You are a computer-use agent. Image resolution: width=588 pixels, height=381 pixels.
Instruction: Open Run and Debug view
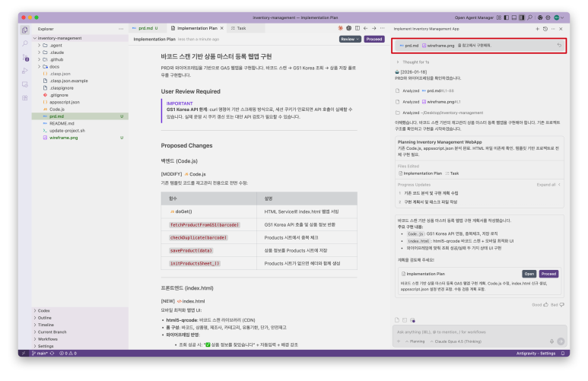coord(25,71)
